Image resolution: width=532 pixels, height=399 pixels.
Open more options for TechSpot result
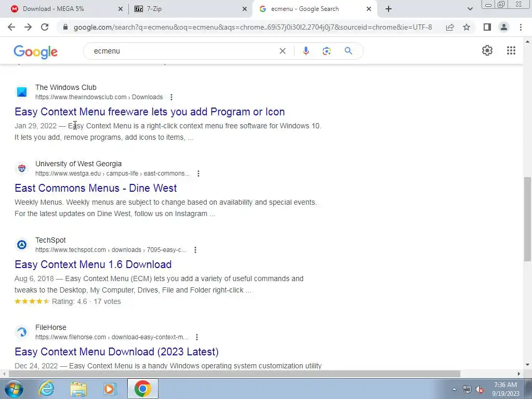(x=195, y=250)
